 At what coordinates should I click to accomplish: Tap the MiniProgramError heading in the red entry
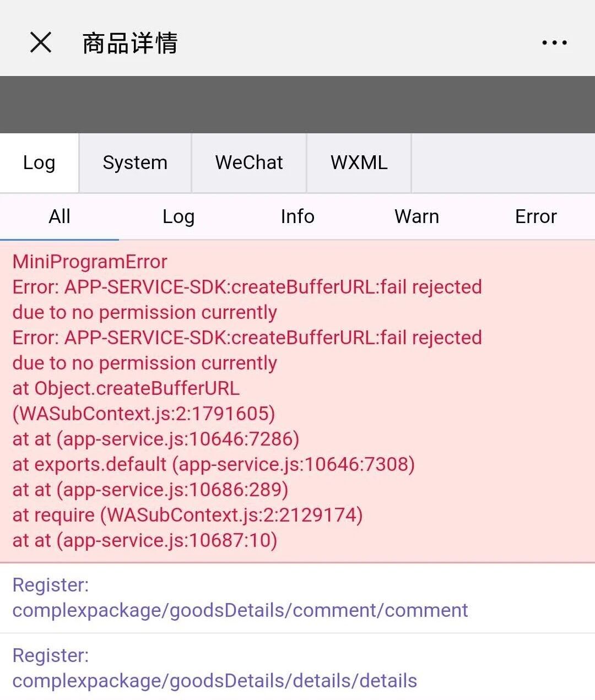(90, 262)
